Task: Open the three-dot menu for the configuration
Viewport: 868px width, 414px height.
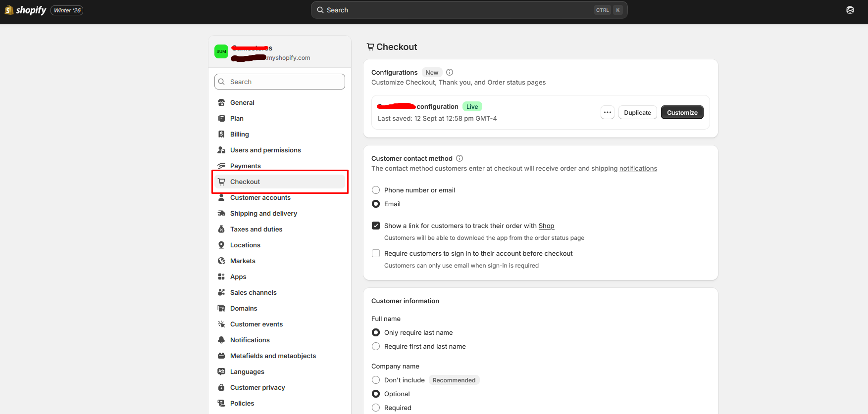Action: [608, 112]
